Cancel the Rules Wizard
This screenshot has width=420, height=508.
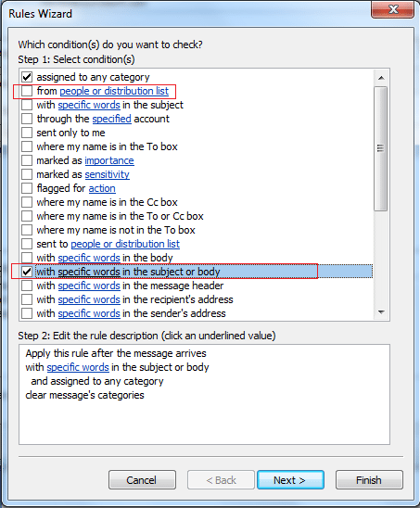tap(142, 480)
